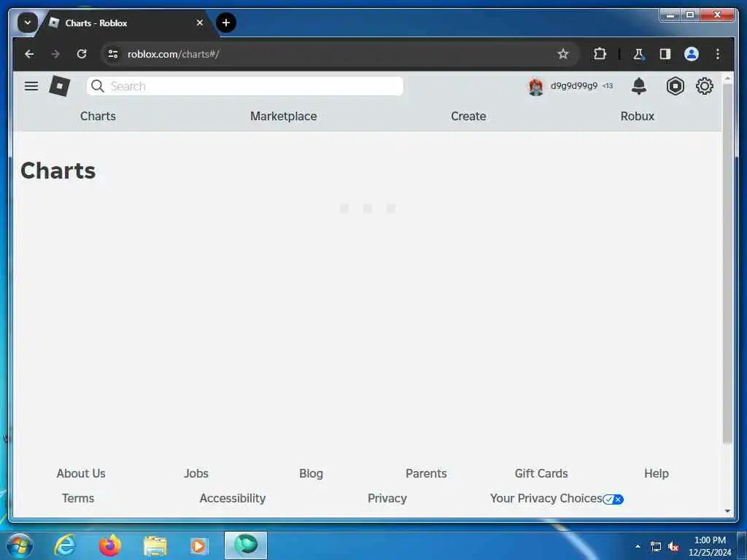Screen dimensions: 747x560
Task: Open the Charts navigation item
Action: pyautogui.click(x=98, y=116)
